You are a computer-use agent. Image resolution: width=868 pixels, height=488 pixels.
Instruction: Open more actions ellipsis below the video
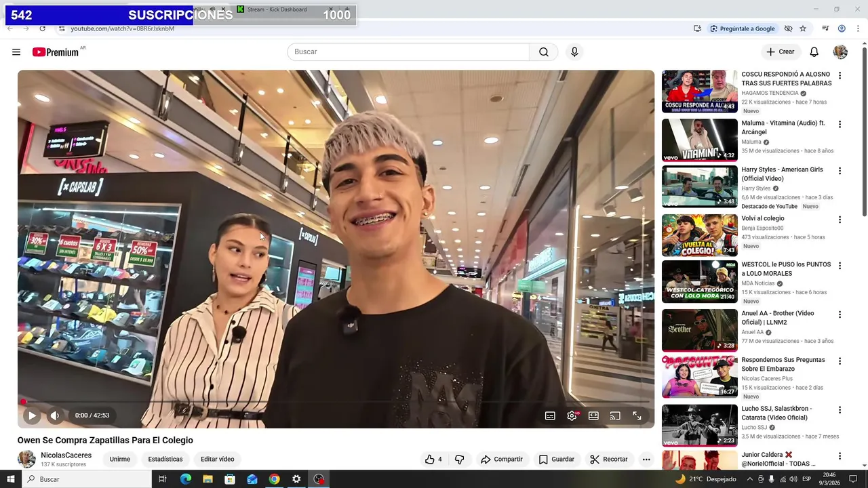646,460
